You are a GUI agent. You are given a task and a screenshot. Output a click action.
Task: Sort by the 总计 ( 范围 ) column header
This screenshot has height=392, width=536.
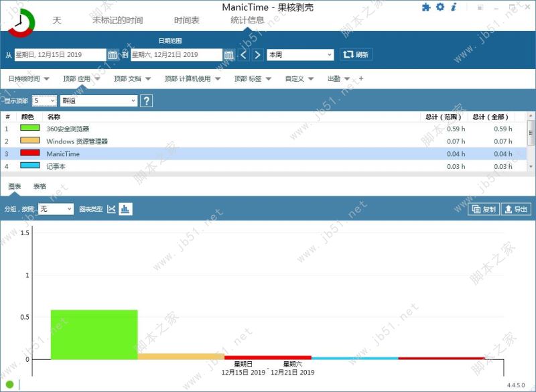click(444, 117)
